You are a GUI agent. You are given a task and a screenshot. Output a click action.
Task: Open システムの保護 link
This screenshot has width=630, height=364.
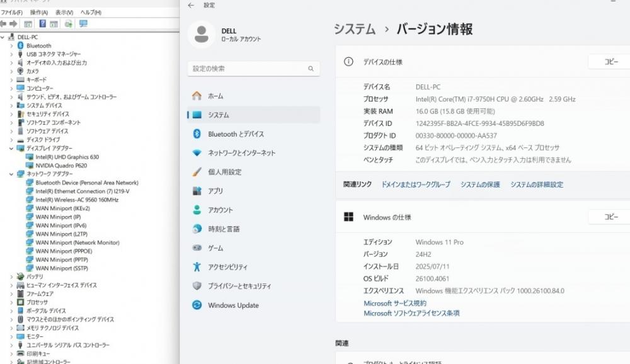[x=479, y=185]
